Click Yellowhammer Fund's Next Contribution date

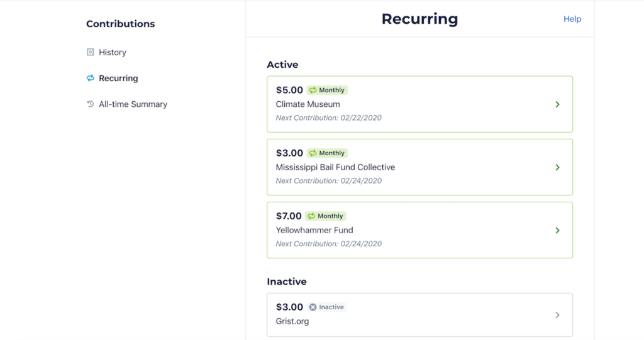coord(328,244)
